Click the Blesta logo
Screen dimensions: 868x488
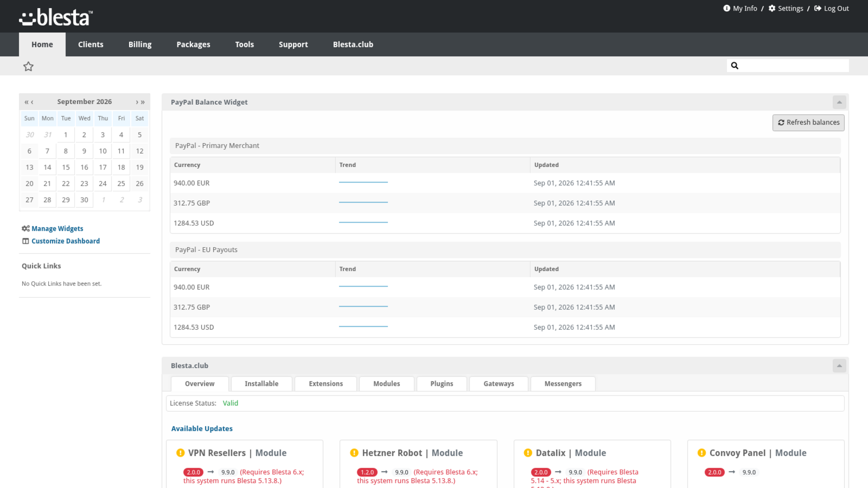click(x=56, y=17)
